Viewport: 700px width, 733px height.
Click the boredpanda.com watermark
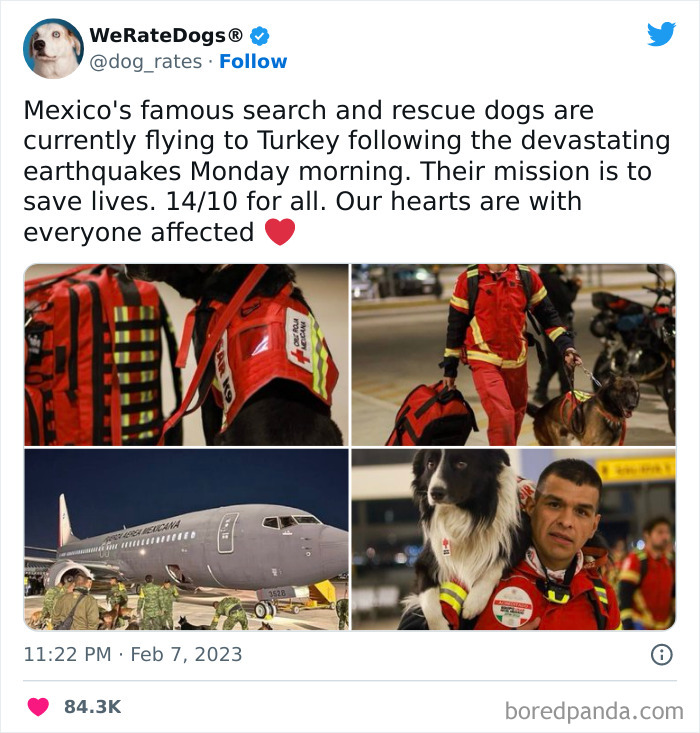[594, 711]
